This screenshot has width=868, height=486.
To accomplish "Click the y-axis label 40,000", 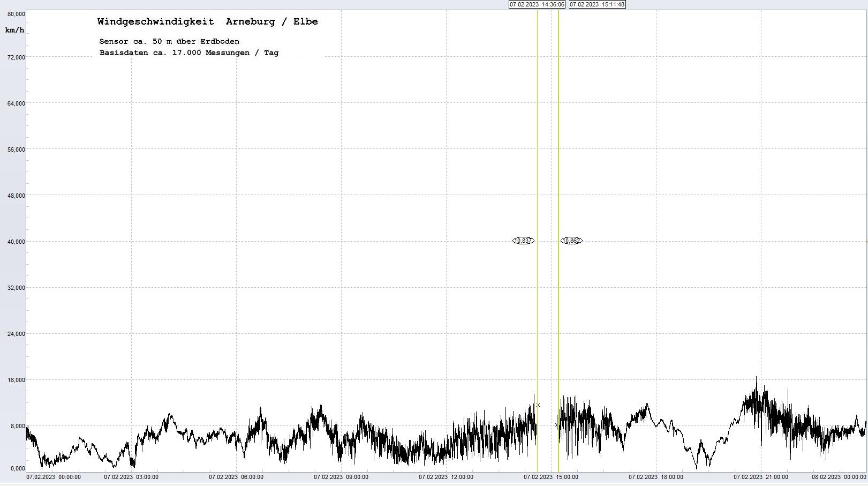I will pos(16,242).
